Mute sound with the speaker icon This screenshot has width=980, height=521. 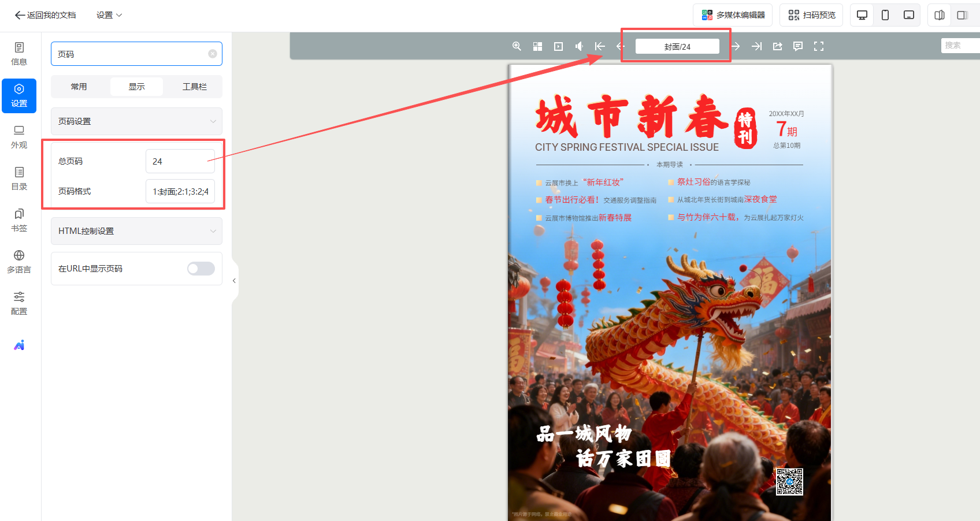coord(579,46)
